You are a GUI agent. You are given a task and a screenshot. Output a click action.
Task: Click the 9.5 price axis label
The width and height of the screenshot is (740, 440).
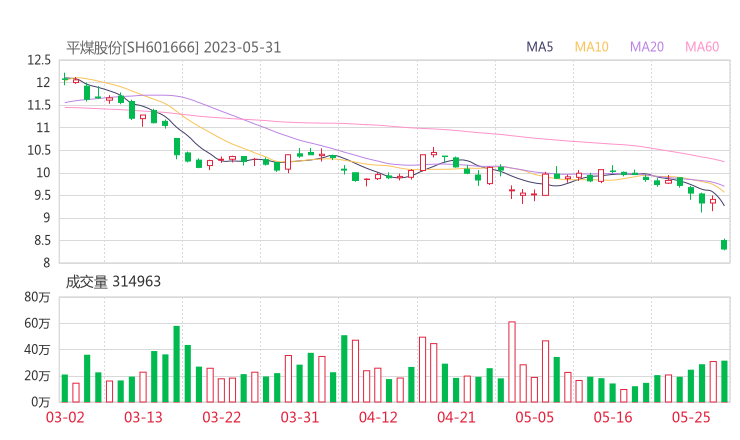point(42,195)
